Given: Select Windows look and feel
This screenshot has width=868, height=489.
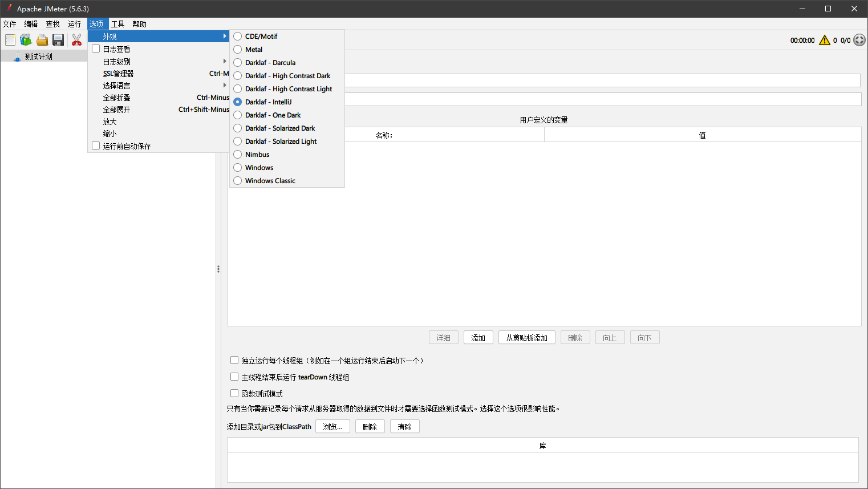Looking at the screenshot, I should 287,168.
